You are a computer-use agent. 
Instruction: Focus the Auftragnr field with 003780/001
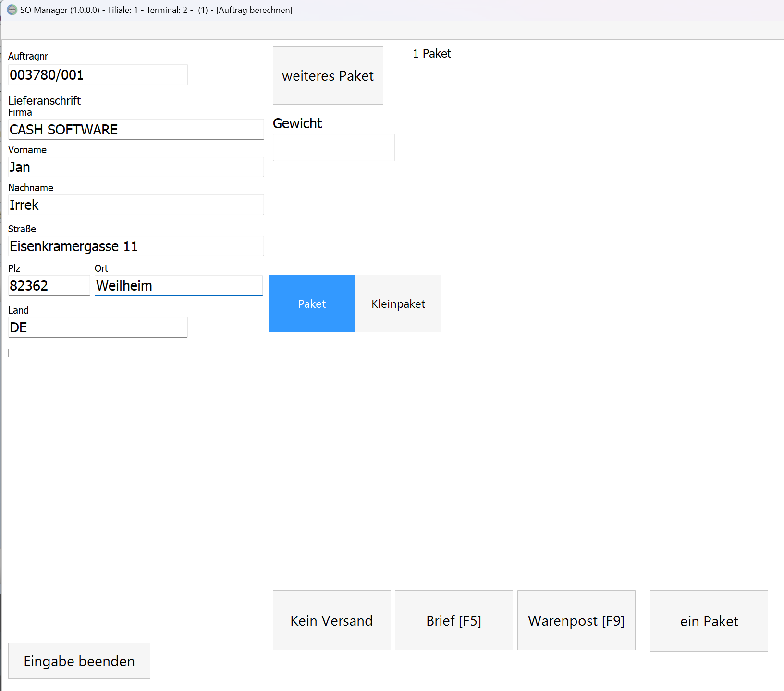coord(98,75)
